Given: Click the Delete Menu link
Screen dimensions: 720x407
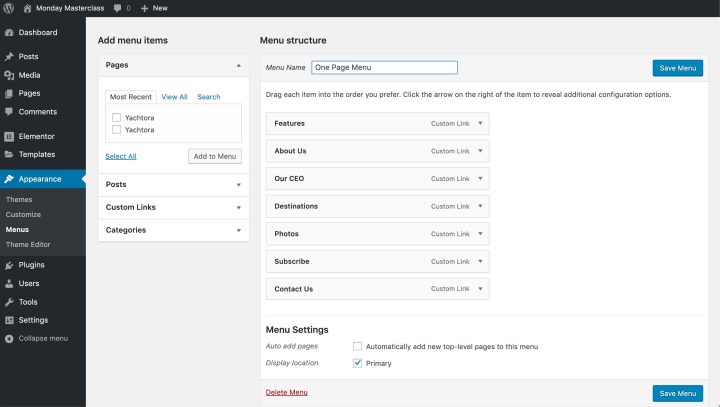Looking at the screenshot, I should [x=286, y=392].
